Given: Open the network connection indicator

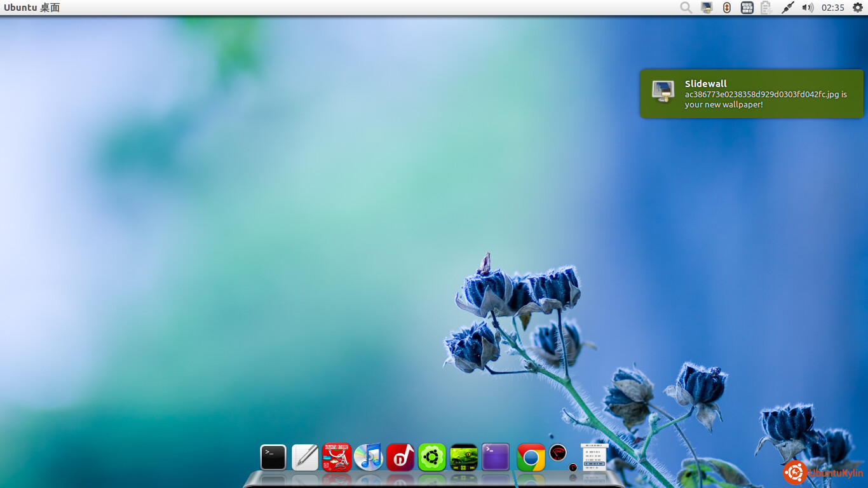Looking at the screenshot, I should tap(787, 8).
